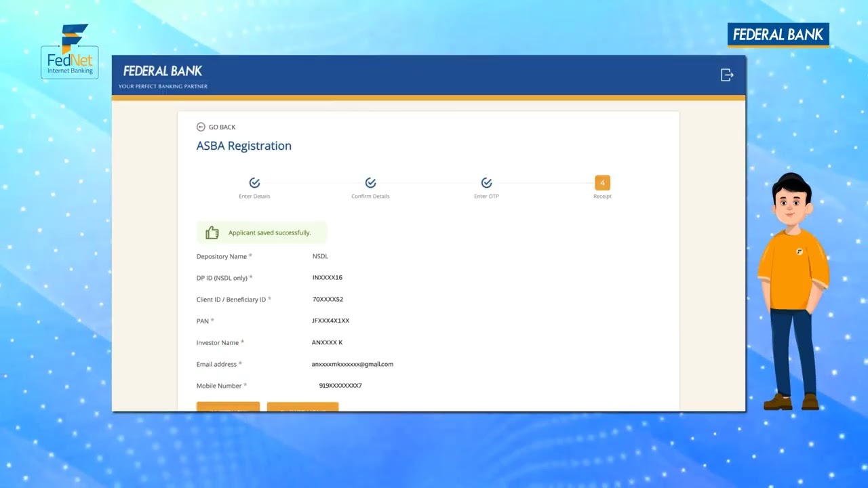Click the 'Client ID / Beneficiary ID' label
Image resolution: width=868 pixels, height=488 pixels.
(x=233, y=300)
